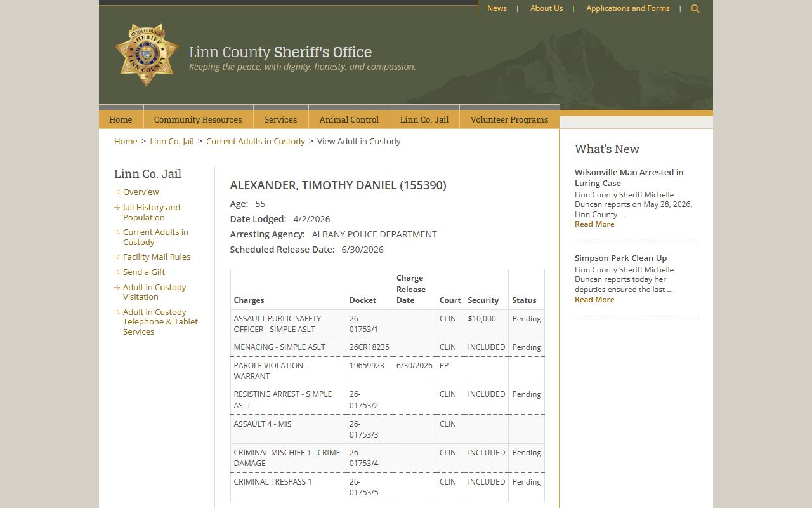Open Simpson Park Clean Up article

coord(620,258)
